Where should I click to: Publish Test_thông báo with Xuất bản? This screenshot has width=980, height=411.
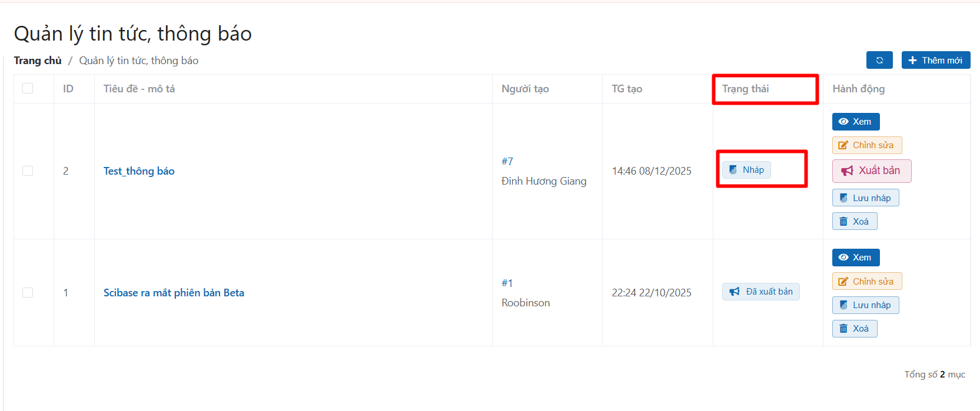tap(871, 171)
